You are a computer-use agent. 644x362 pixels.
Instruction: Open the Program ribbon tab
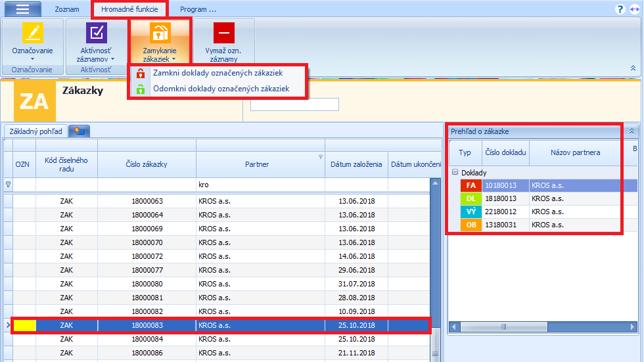(x=198, y=10)
